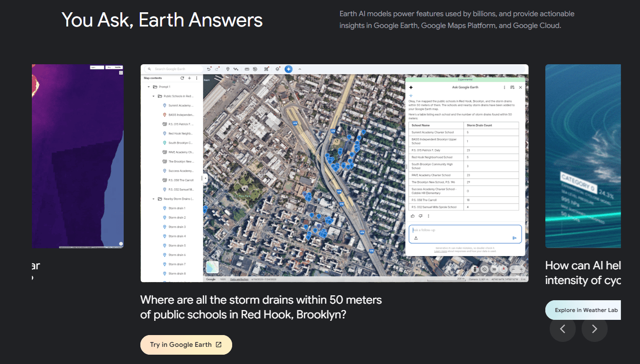Select the Draw path or polygon tool
640x364 pixels.
pos(236,69)
